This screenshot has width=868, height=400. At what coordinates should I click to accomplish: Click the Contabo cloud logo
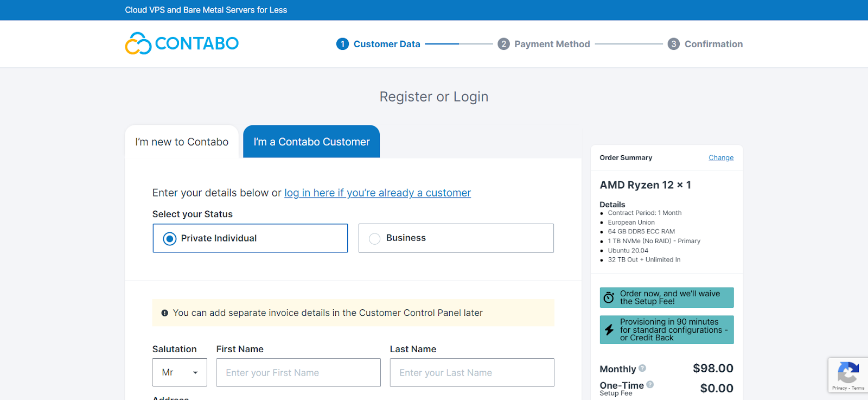[182, 43]
